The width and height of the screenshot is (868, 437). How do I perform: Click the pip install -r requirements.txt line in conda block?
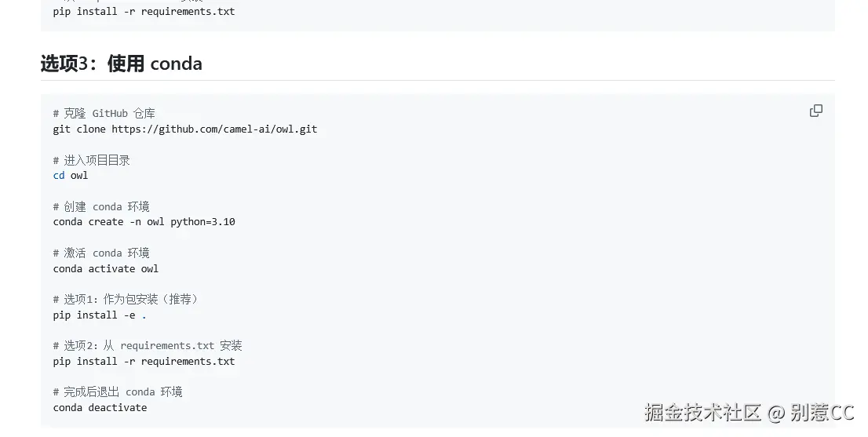tap(144, 361)
